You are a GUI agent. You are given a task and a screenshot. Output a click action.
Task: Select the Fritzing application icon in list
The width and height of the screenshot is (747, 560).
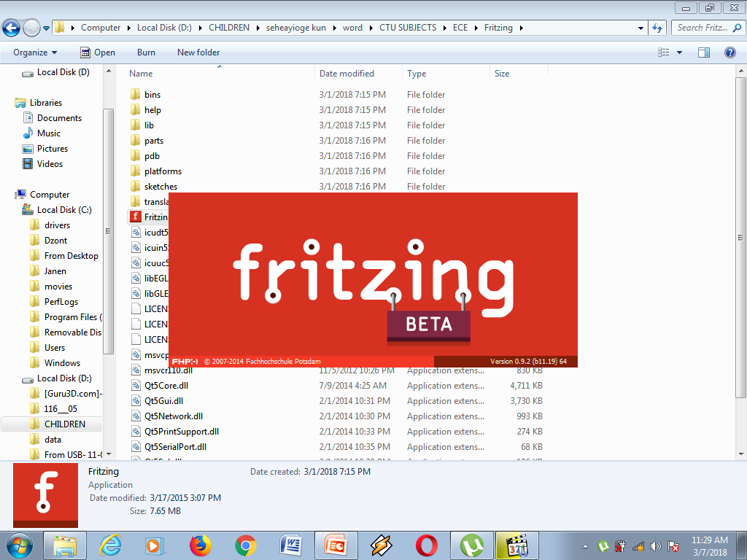136,217
